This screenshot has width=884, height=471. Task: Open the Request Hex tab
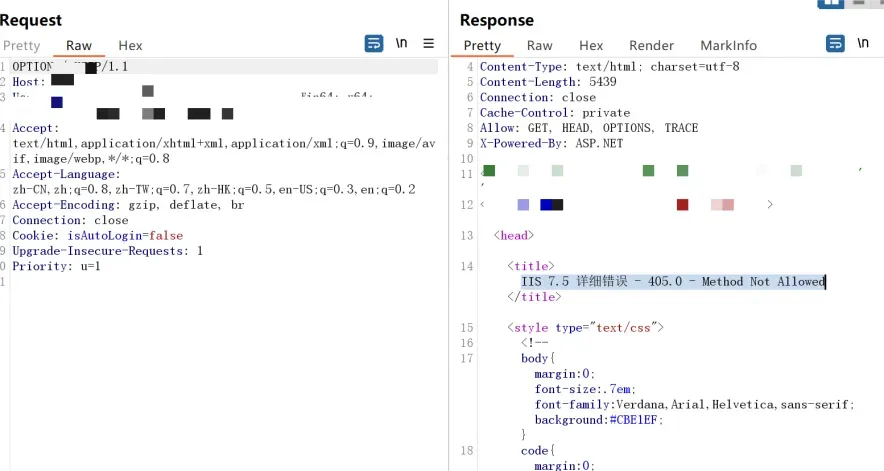point(130,46)
